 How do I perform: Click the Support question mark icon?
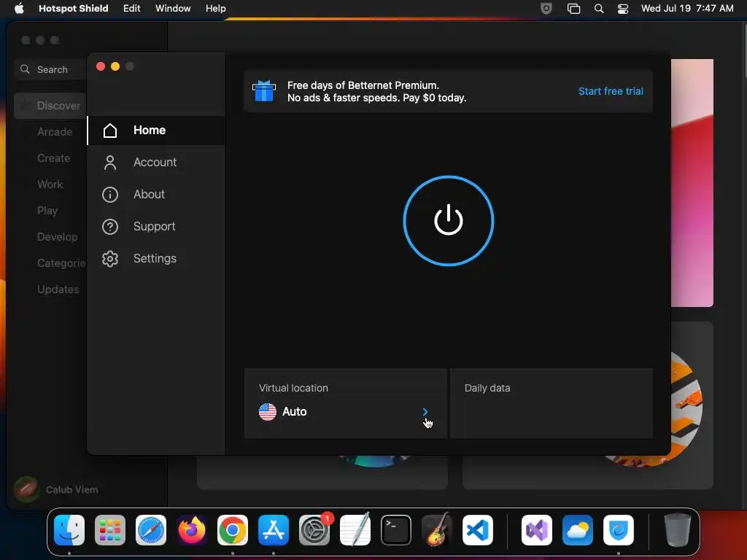point(110,227)
